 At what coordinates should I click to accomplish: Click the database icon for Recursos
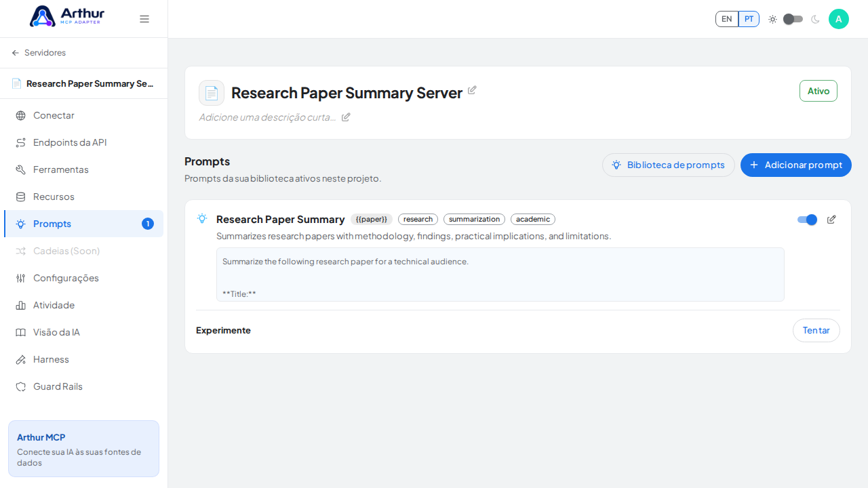point(21,197)
